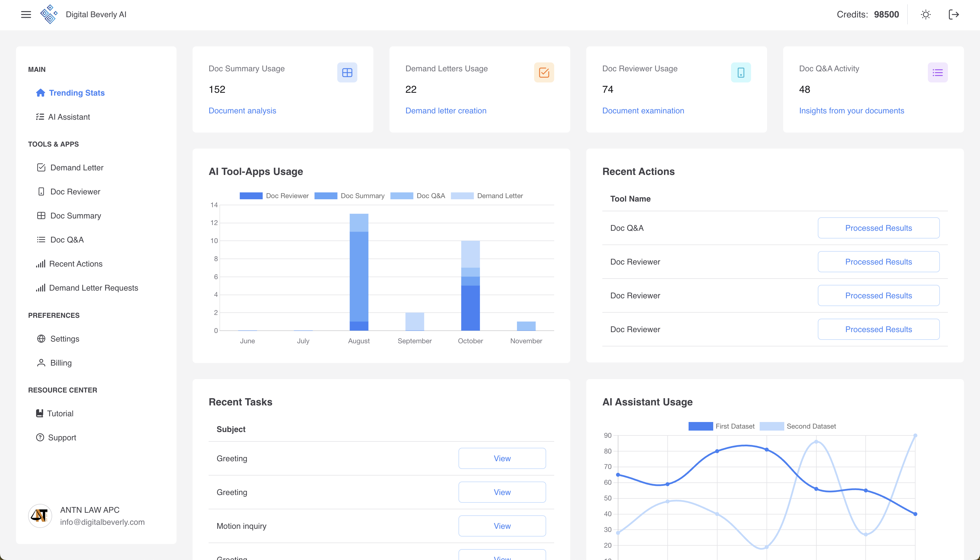
Task: Open the hamburger menu
Action: pyautogui.click(x=26, y=15)
